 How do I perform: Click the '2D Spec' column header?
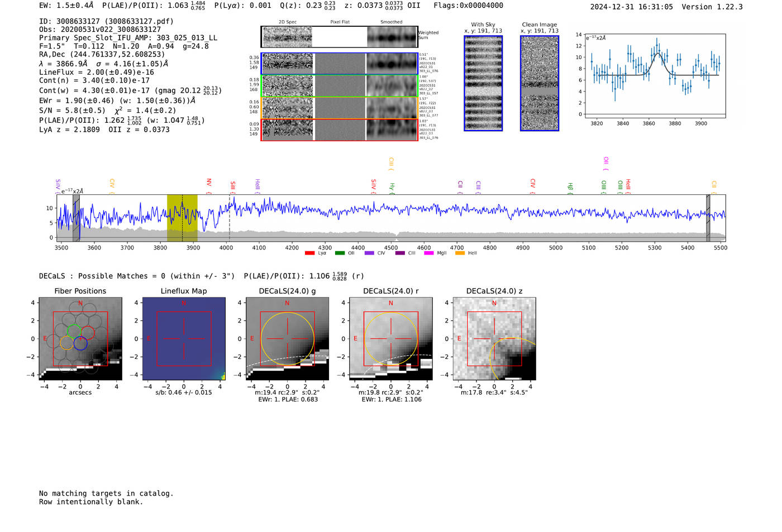click(288, 22)
